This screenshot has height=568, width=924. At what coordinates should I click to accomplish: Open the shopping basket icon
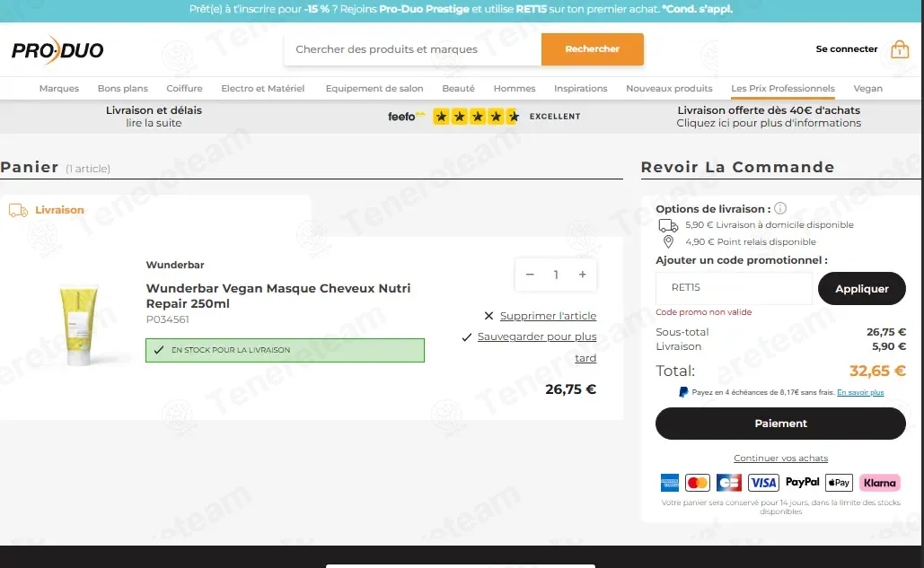click(x=899, y=49)
